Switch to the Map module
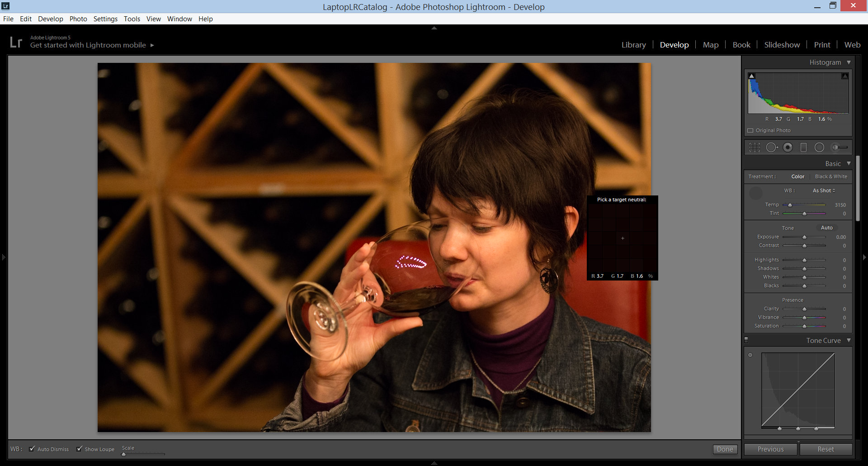Image resolution: width=868 pixels, height=466 pixels. tap(711, 45)
